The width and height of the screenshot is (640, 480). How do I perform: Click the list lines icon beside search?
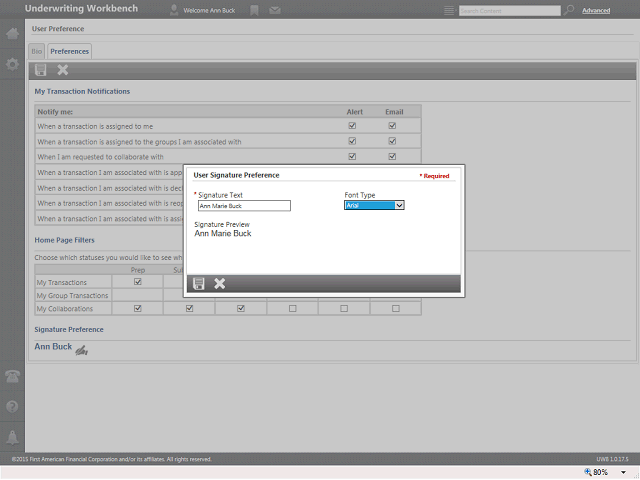coord(449,10)
